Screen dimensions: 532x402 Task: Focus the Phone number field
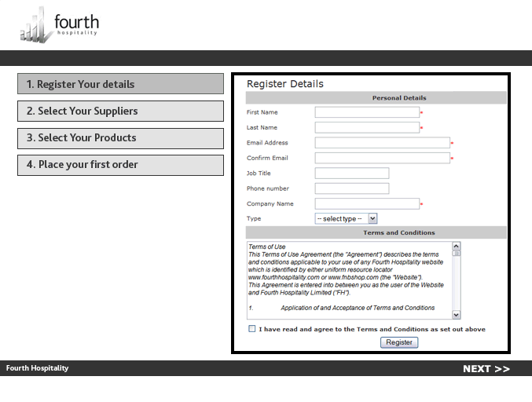tap(352, 188)
